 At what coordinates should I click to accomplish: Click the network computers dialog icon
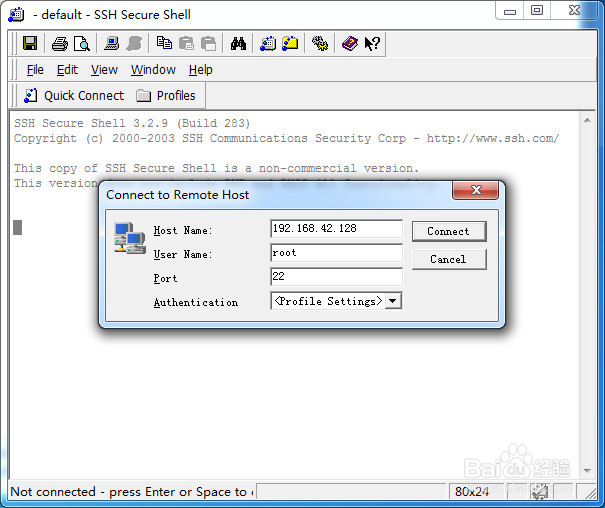tap(130, 238)
